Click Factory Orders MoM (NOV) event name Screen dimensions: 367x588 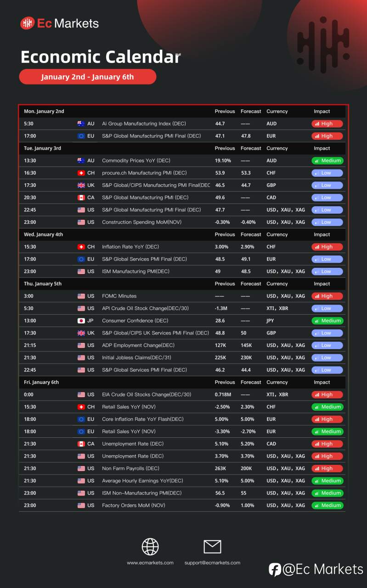[x=134, y=505]
